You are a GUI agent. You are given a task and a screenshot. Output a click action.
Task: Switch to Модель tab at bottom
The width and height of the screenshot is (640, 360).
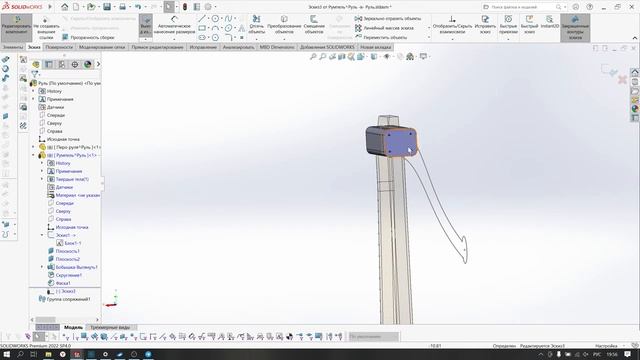tap(73, 327)
